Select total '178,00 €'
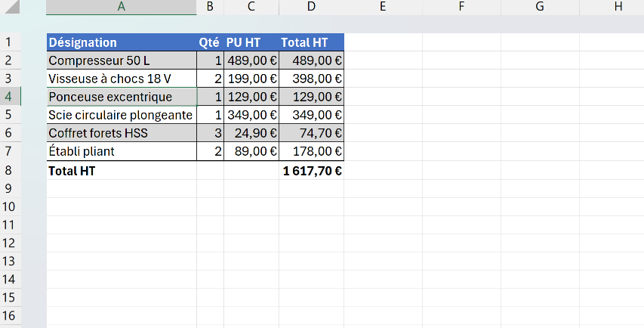 coord(311,151)
